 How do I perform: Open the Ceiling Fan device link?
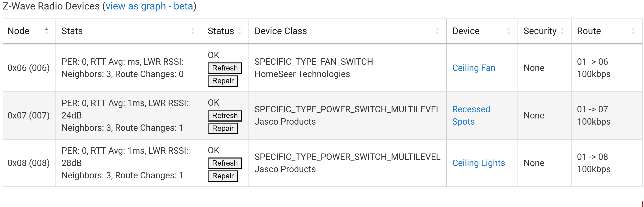(473, 68)
